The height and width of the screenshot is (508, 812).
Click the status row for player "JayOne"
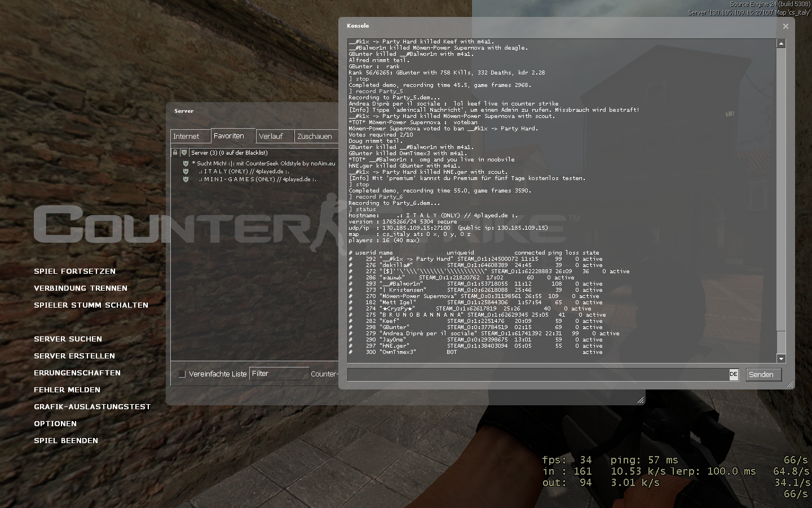point(475,340)
